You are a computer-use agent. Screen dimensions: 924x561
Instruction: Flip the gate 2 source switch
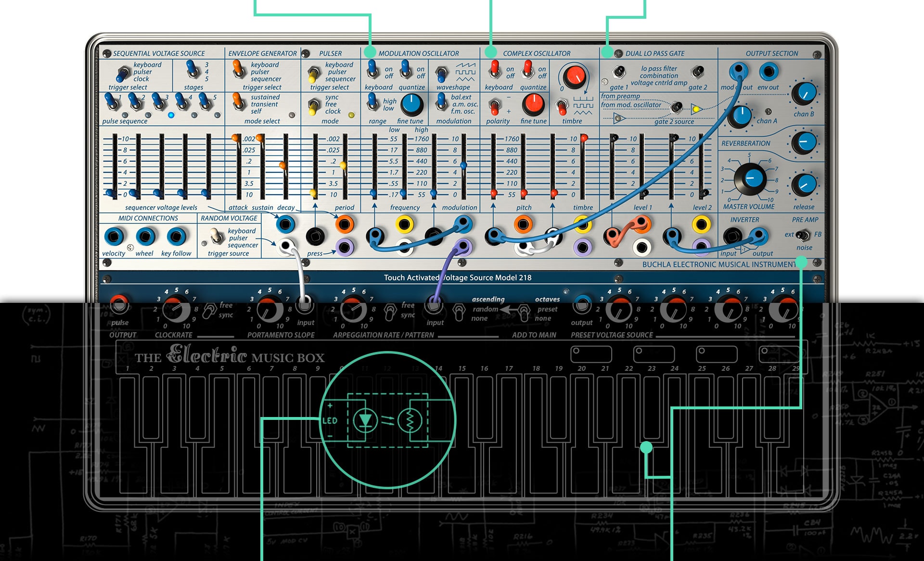click(676, 106)
